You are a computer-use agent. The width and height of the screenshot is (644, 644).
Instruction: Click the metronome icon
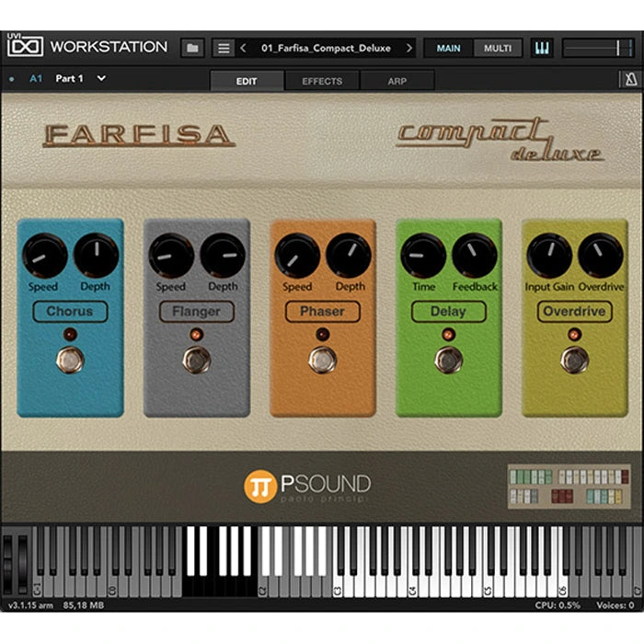(x=631, y=79)
